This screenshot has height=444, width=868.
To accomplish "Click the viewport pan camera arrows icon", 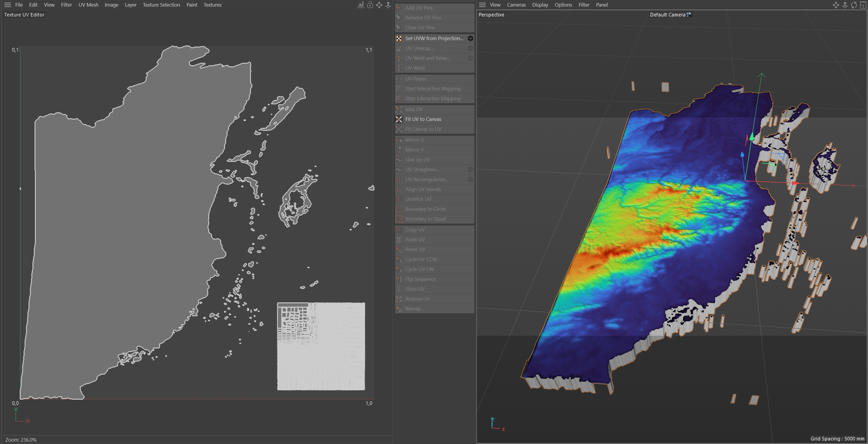I will tap(836, 5).
